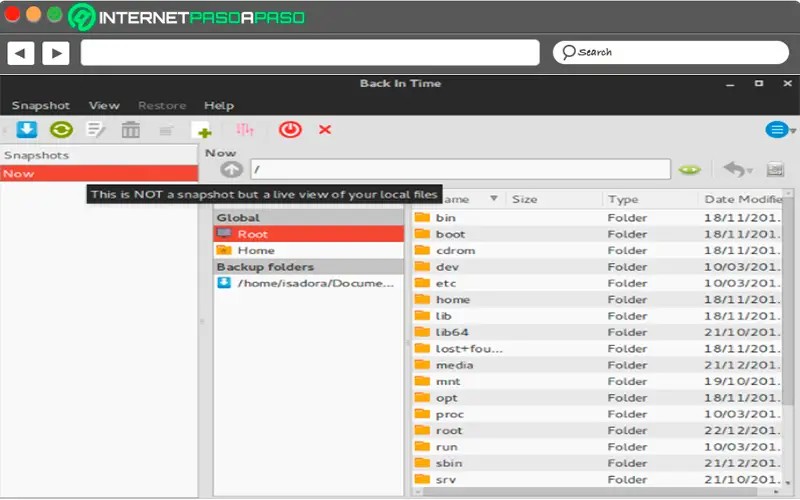Viewport: 800px width, 500px height.
Task: Click the Size column header
Action: [x=555, y=199]
